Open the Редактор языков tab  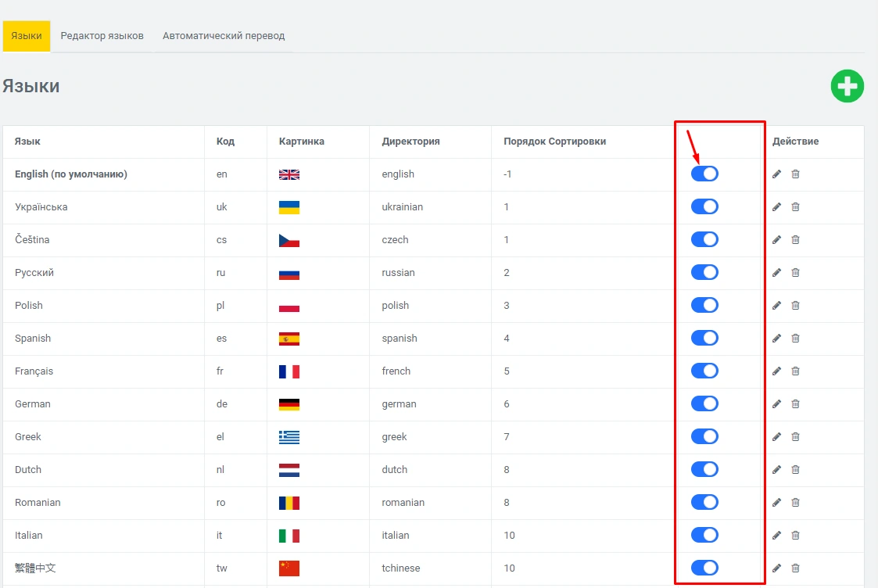click(102, 36)
